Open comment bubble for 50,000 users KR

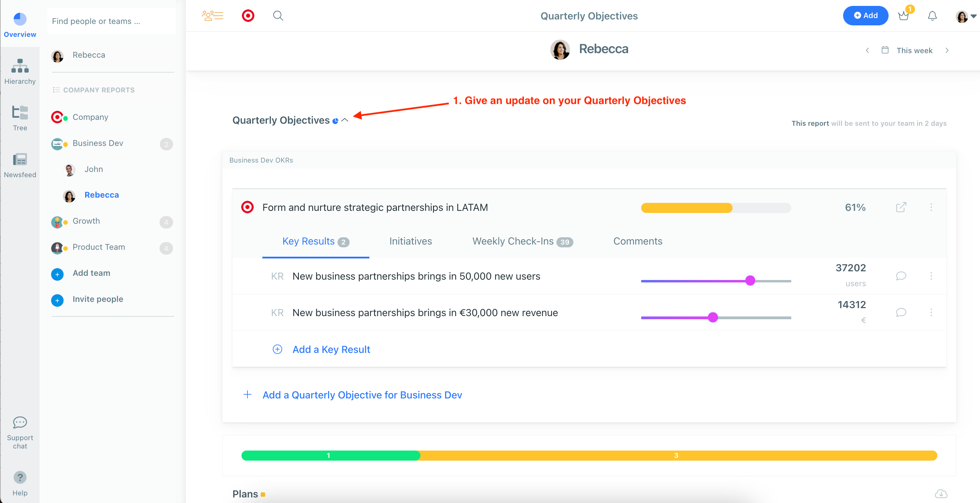901,275
